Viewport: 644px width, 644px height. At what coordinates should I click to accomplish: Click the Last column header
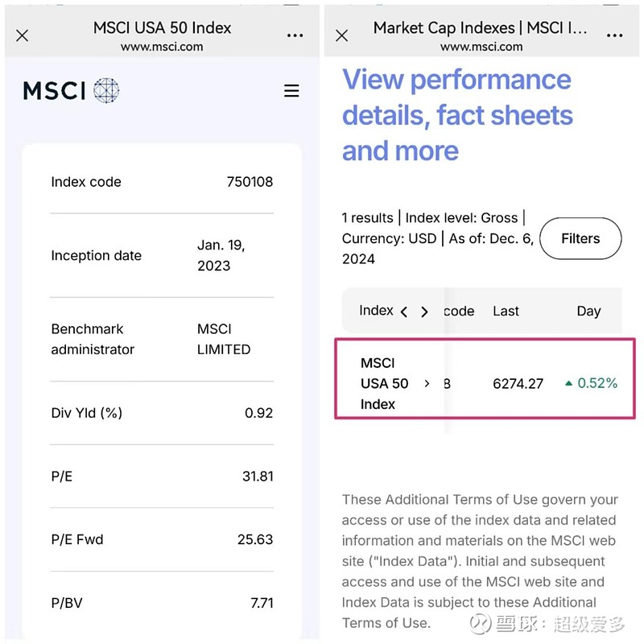tap(506, 311)
